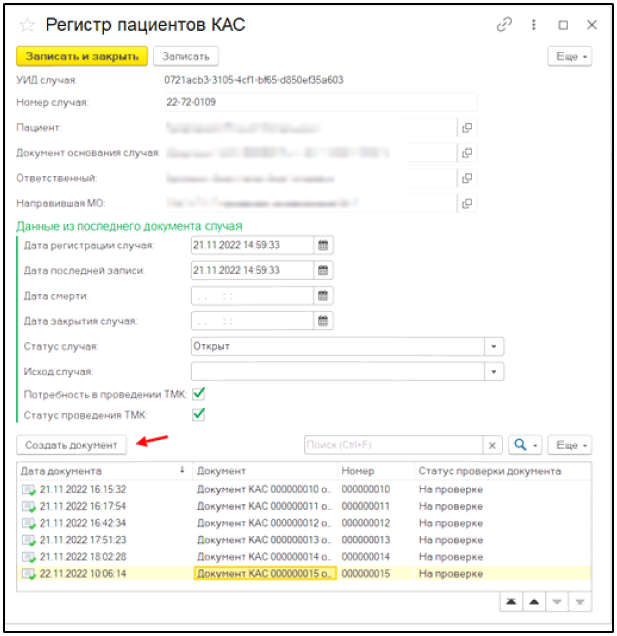
Task: Expand the Статус случая dropdown
Action: coord(494,346)
